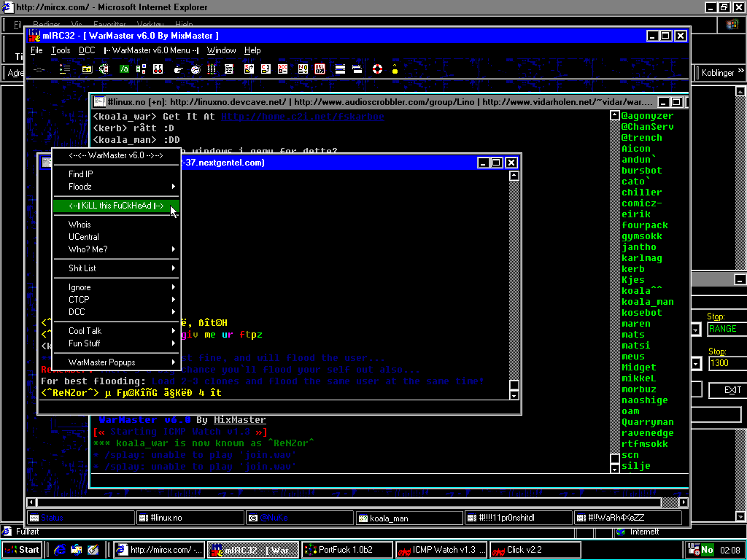Screen dimensions: 747x560
Task: Open the Aliases editor (/a) icon
Action: [x=124, y=69]
